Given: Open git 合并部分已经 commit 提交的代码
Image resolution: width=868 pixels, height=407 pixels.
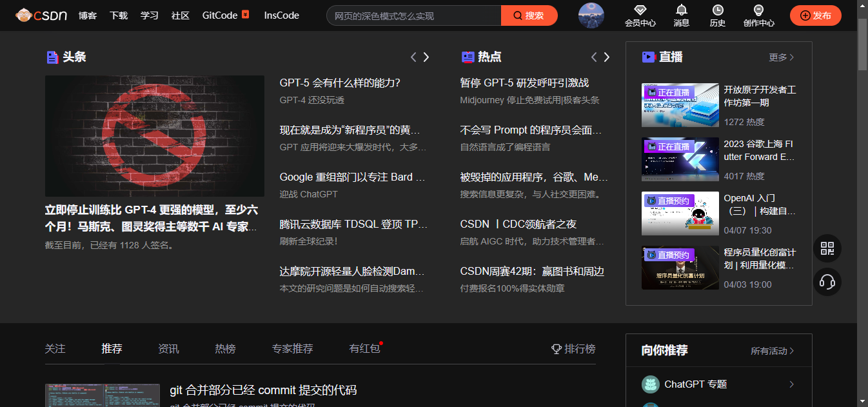Looking at the screenshot, I should 263,390.
